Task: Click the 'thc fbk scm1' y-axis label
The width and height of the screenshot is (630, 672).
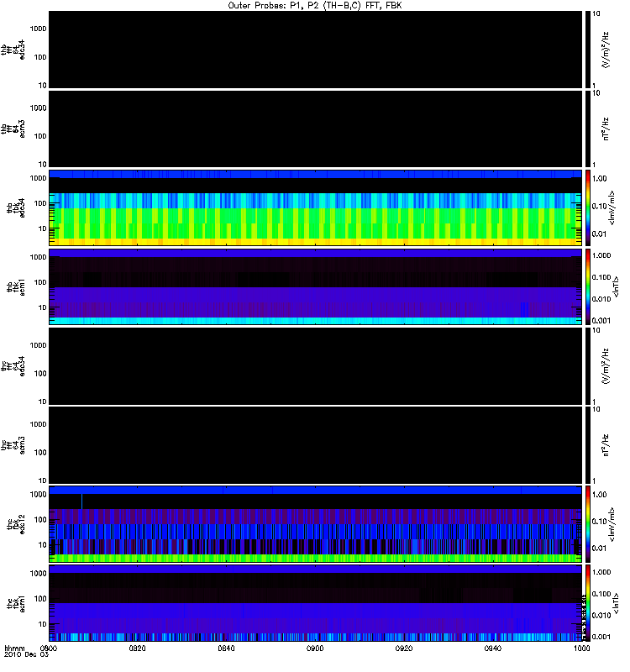Action: [x=16, y=603]
